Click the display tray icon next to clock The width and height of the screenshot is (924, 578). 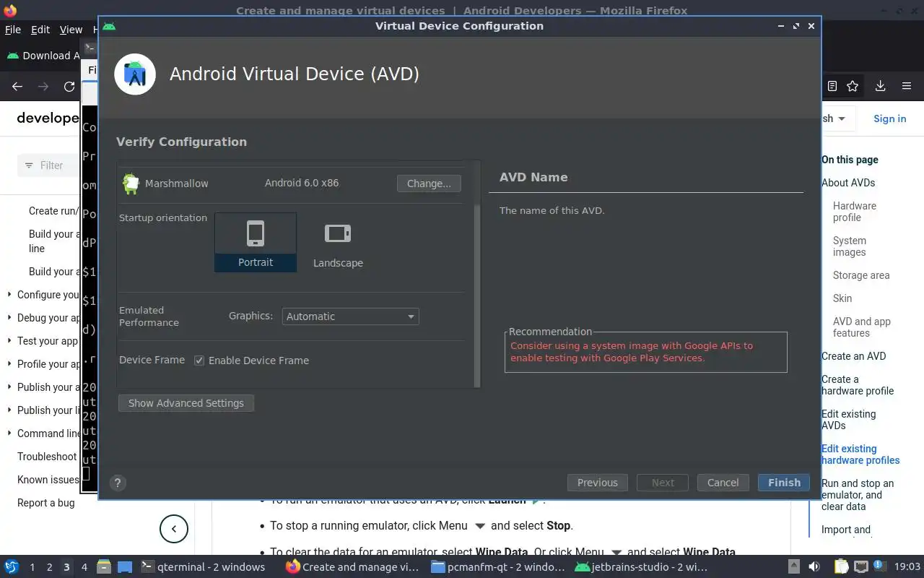tap(862, 567)
